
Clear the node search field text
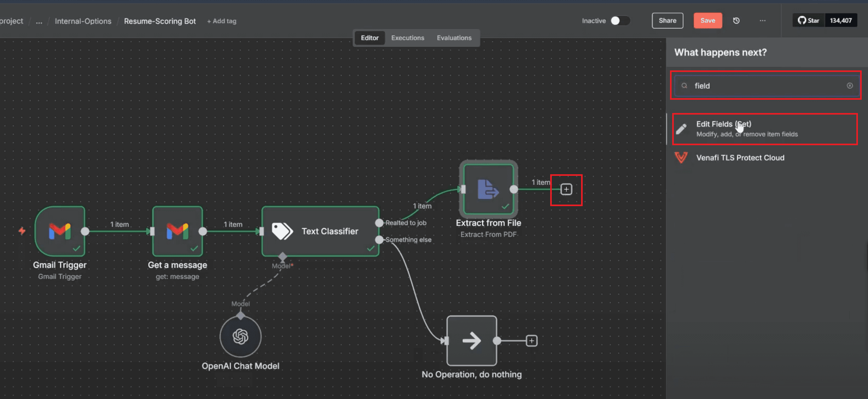[x=850, y=86]
